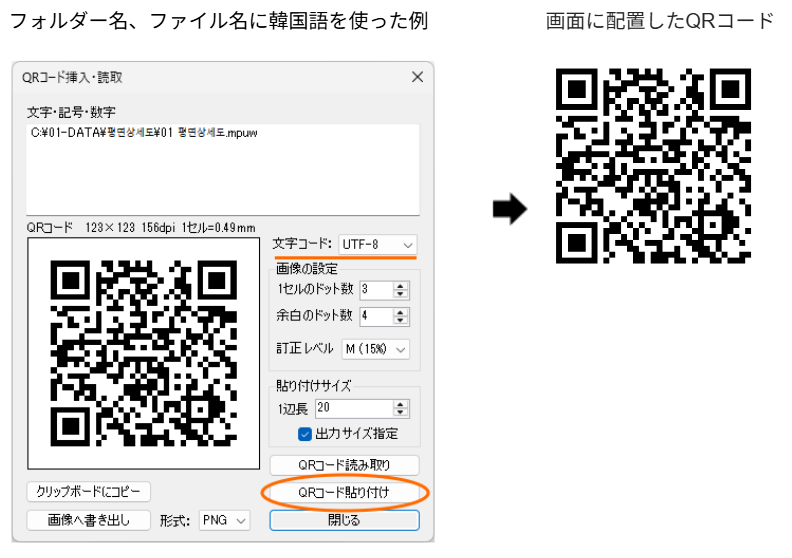Click the QRコード読み取り button
This screenshot has height=558, width=792.
344,465
